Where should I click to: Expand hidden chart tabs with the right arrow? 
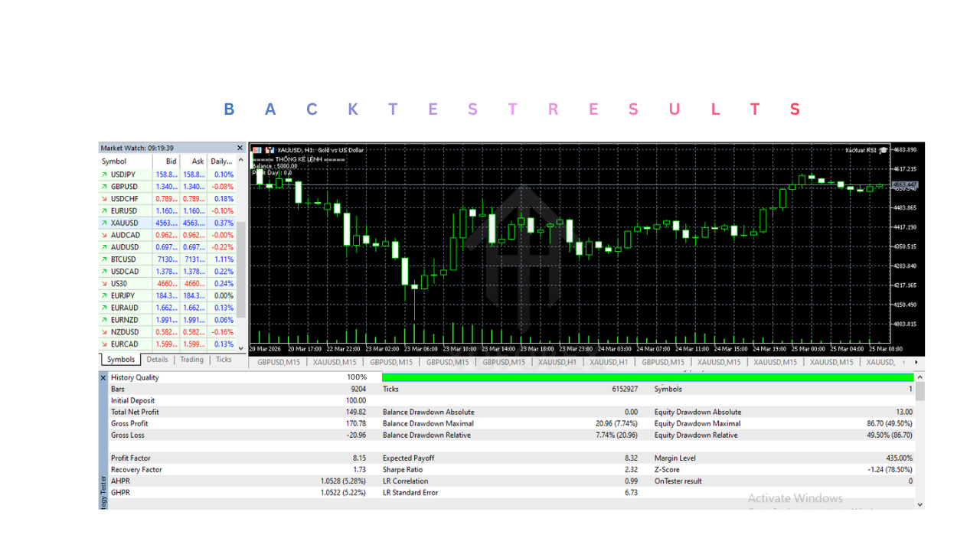916,362
